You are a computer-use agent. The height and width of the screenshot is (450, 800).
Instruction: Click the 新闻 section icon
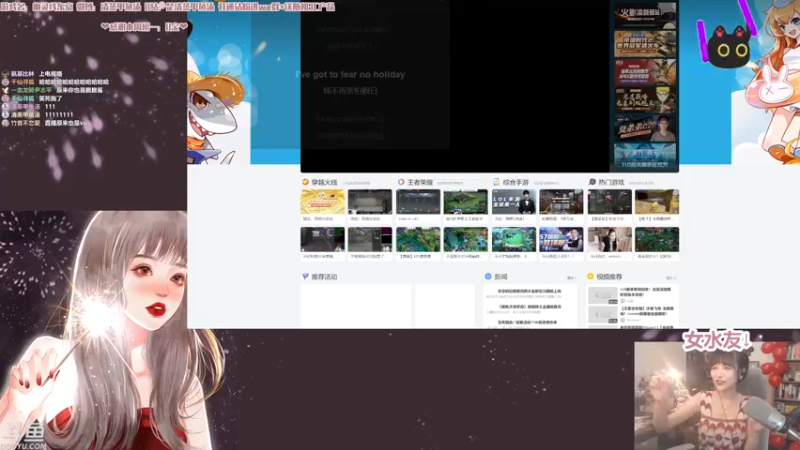coord(488,277)
